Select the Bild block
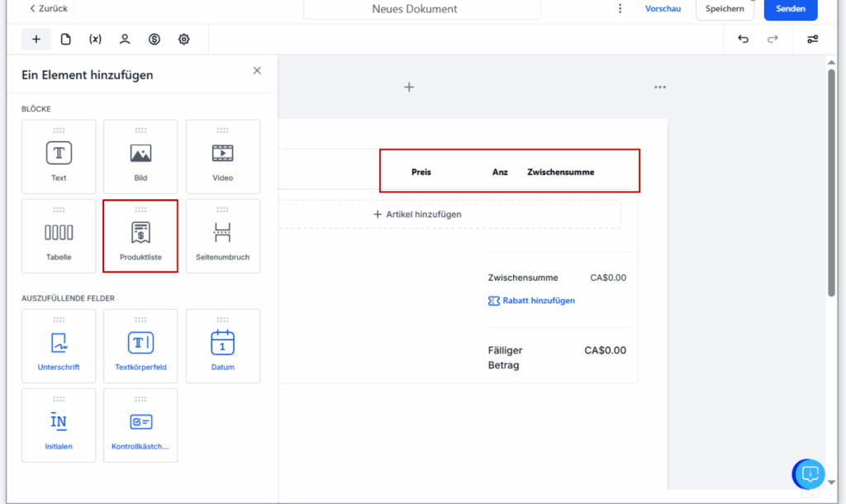 click(x=140, y=157)
